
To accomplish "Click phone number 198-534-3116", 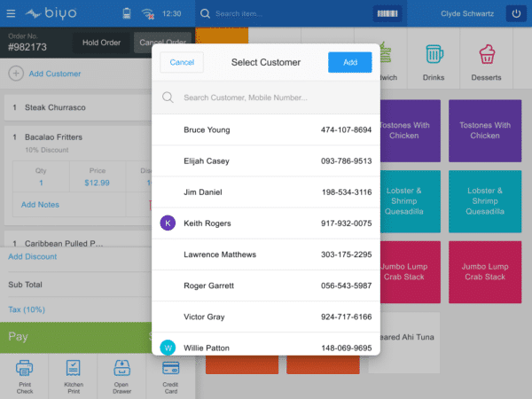I will coord(347,192).
